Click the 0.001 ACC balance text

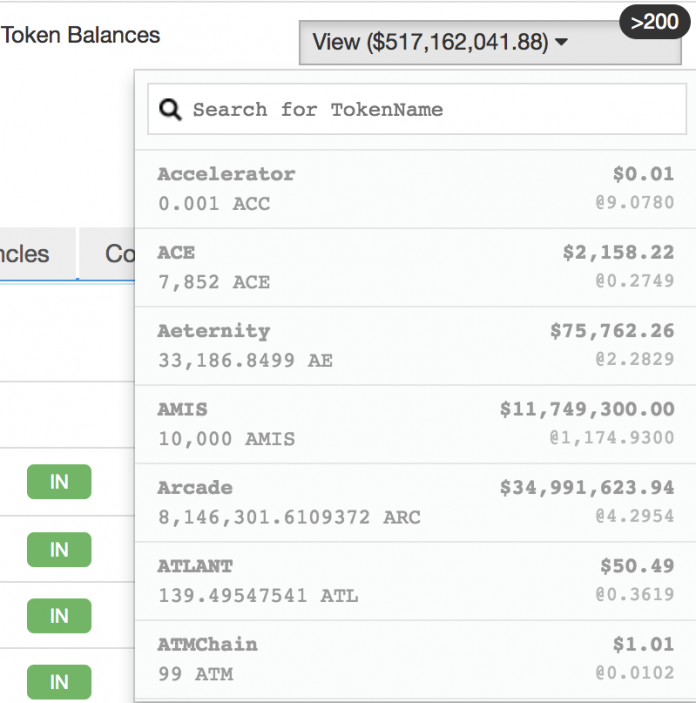214,204
